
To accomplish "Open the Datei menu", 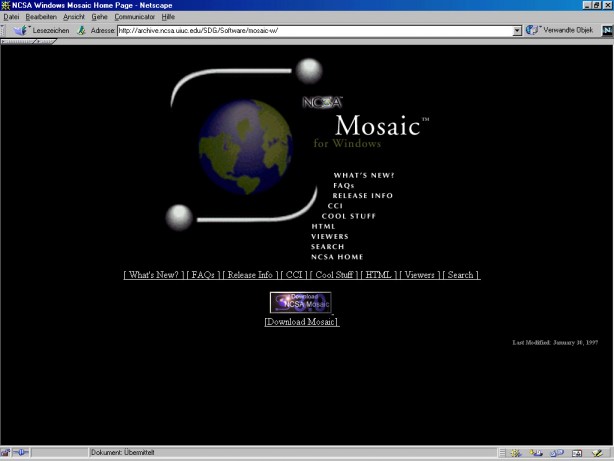I will pyautogui.click(x=12, y=17).
